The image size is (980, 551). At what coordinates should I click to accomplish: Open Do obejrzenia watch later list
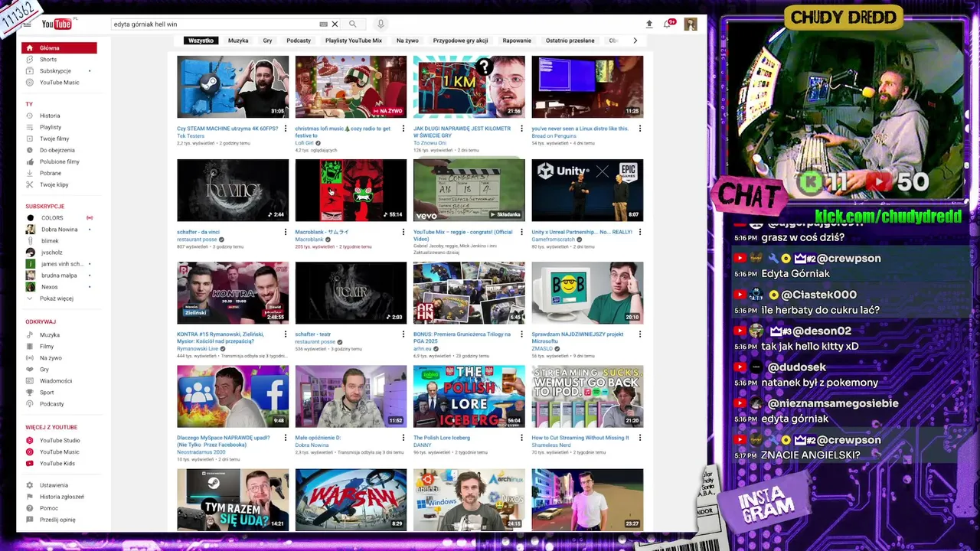(x=59, y=150)
